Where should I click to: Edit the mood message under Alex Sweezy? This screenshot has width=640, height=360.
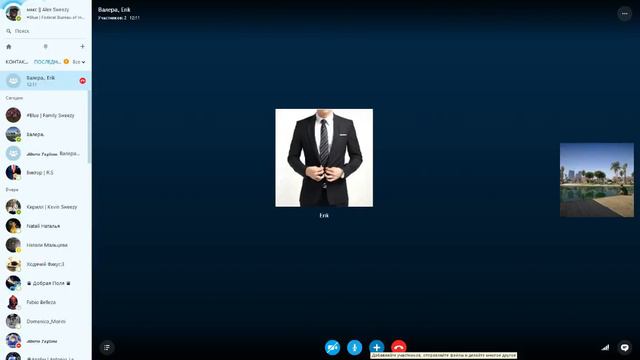pyautogui.click(x=56, y=18)
